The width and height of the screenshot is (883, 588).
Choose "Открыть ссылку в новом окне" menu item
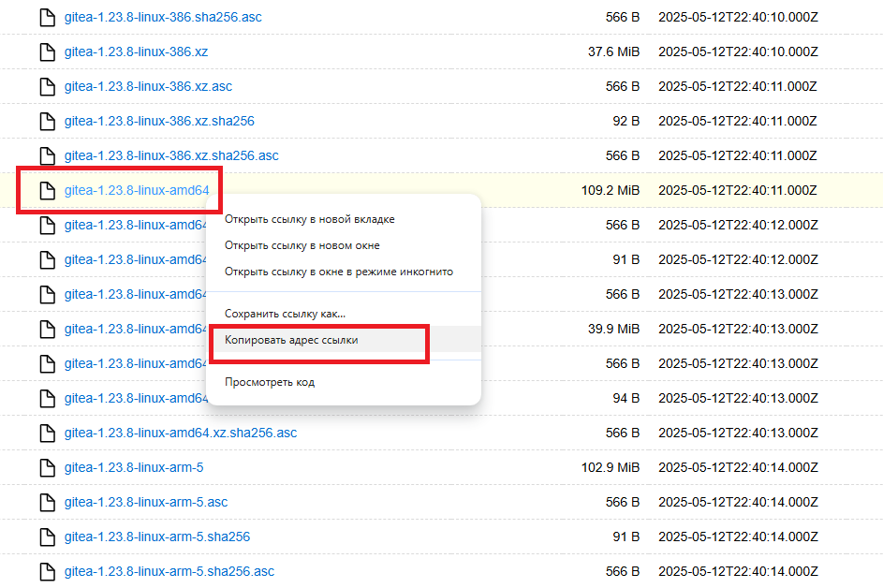tap(345, 245)
